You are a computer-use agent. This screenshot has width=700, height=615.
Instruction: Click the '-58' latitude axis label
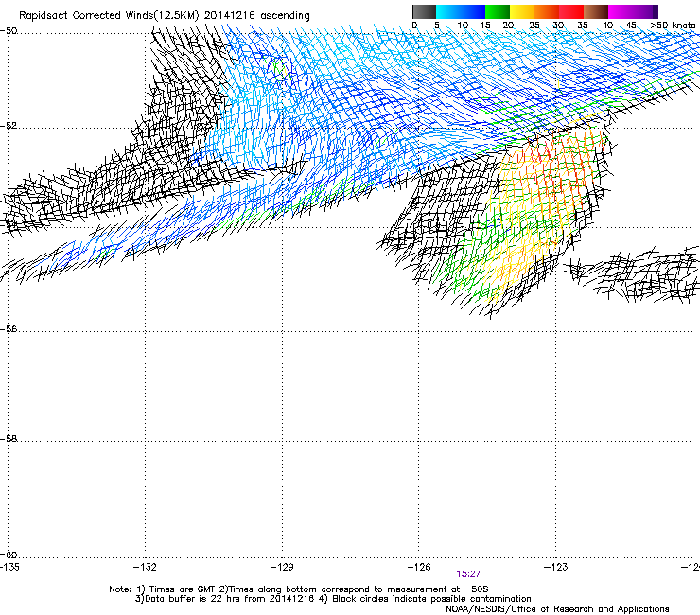pyautogui.click(x=9, y=439)
